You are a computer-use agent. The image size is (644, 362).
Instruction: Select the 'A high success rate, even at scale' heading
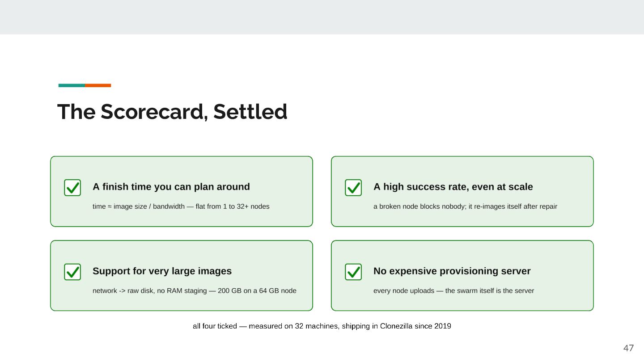click(x=453, y=187)
